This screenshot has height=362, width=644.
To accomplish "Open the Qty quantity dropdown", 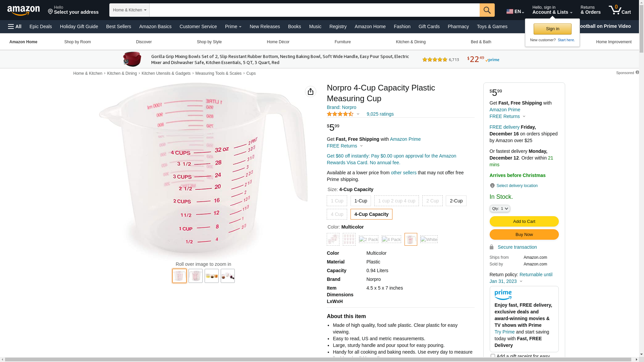I will (x=500, y=208).
